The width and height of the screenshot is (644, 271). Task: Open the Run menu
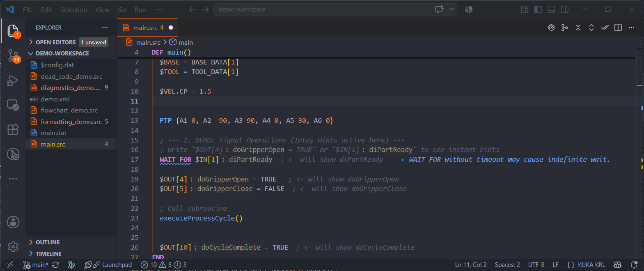(x=140, y=9)
